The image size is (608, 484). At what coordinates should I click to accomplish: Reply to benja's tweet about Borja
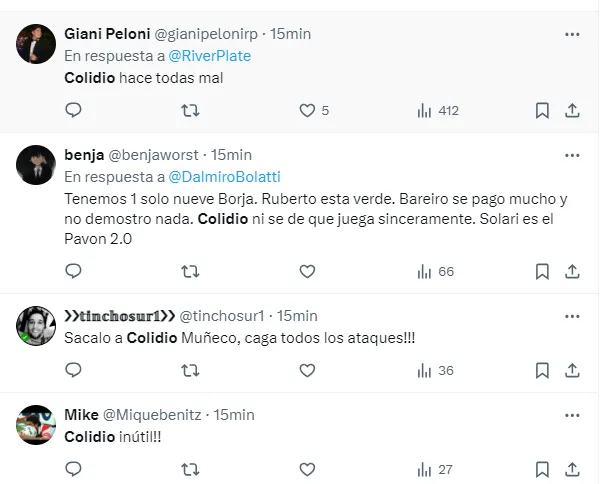pyautogui.click(x=73, y=271)
